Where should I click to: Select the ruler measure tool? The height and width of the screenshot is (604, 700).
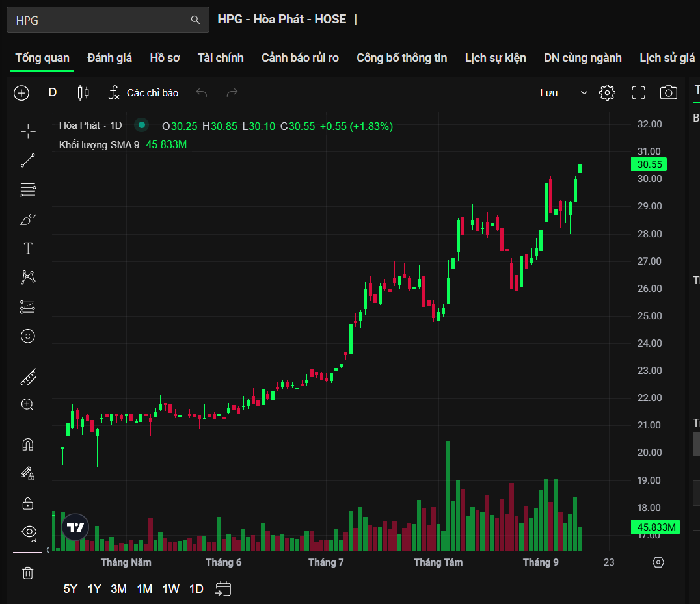(x=28, y=377)
